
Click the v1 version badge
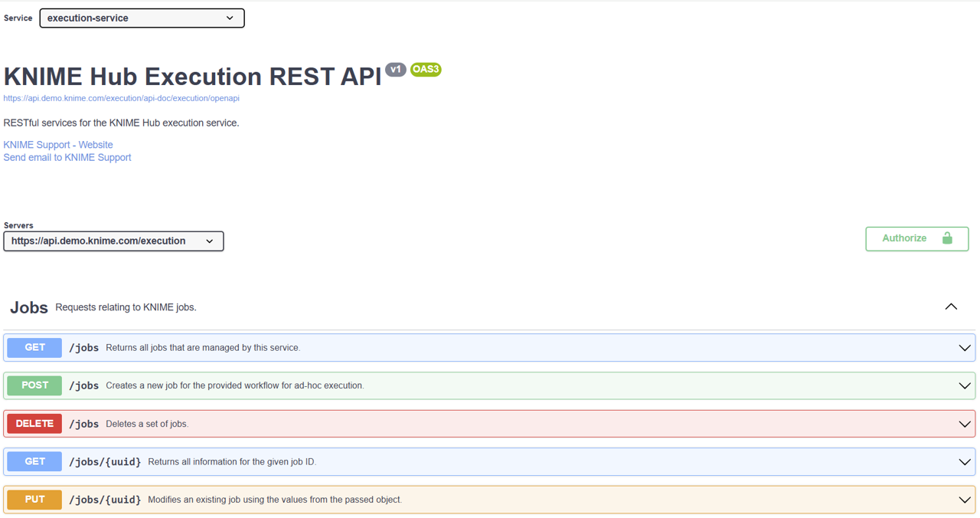(395, 70)
